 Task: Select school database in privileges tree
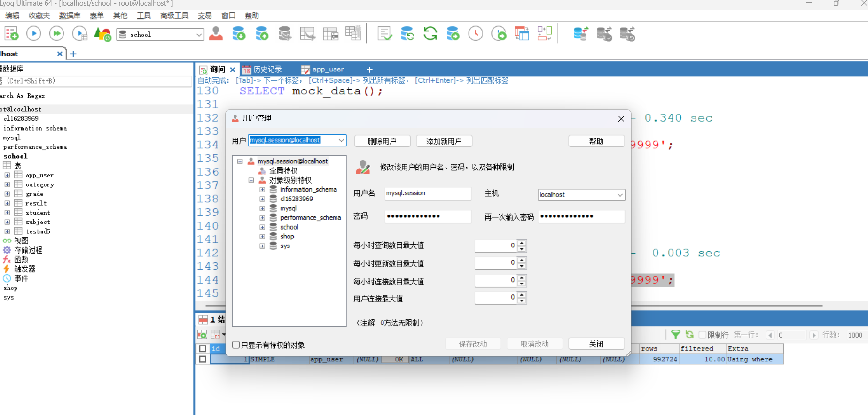click(289, 227)
